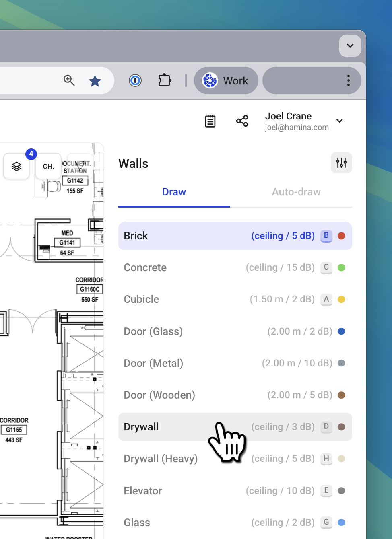The height and width of the screenshot is (539, 392).
Task: Click room label G1142 on floor plan
Action: [75, 181]
